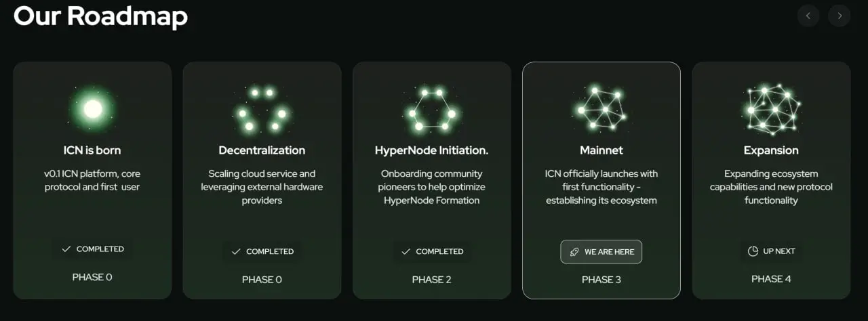The width and height of the screenshot is (868, 321).
Task: Click the checkmark on the ICN is born badge
Action: [66, 249]
